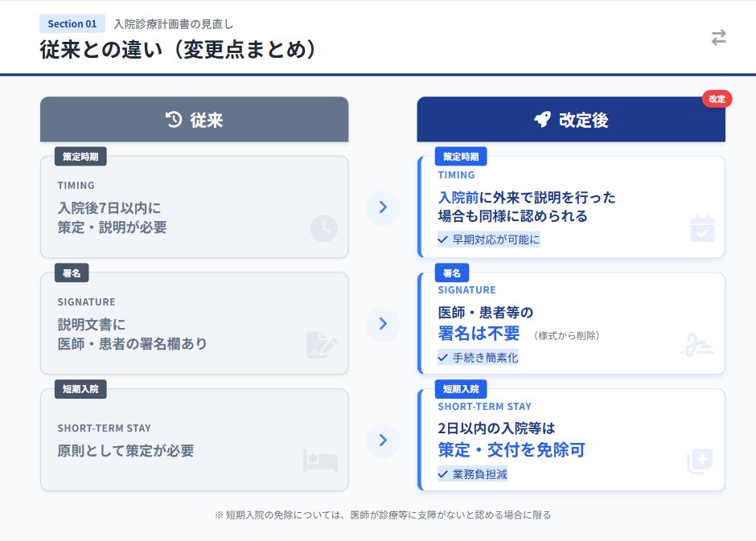The width and height of the screenshot is (756, 541).
Task: Open the 入院診療計画書の見直し menu item
Action: pyautogui.click(x=171, y=23)
